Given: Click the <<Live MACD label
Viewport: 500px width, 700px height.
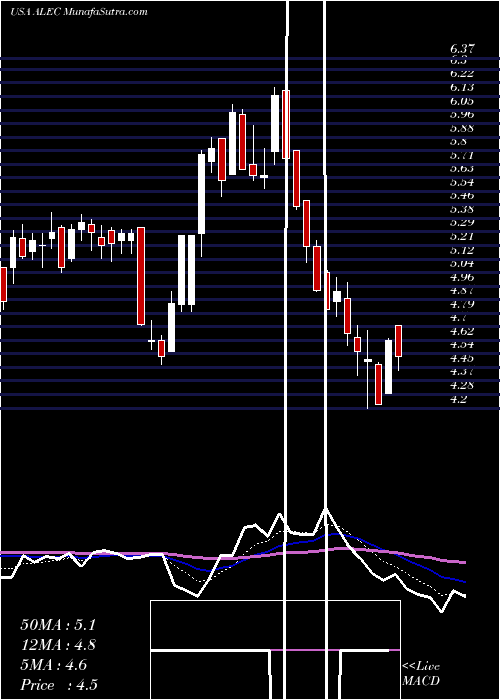Looking at the screenshot, I should [421, 674].
